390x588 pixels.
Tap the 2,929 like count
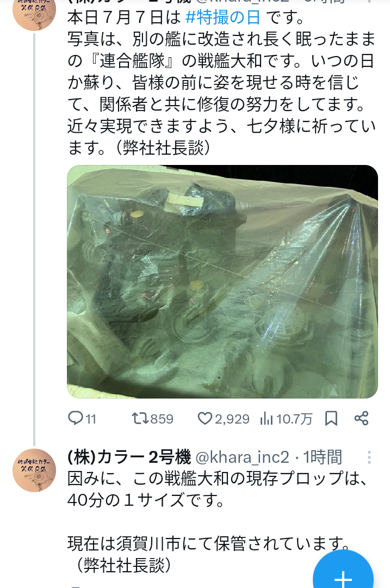(232, 419)
